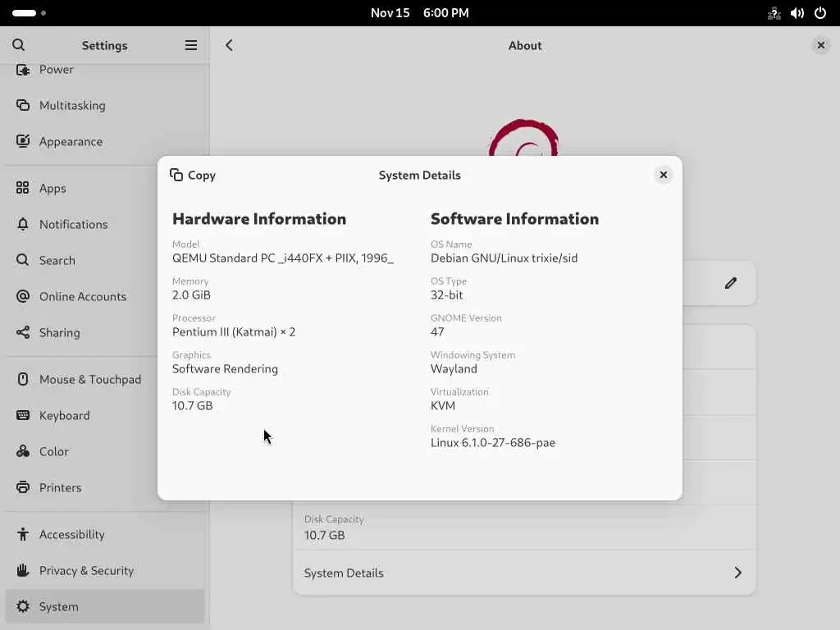The image size is (840, 630).
Task: Click the Sharing icon in sidebar
Action: click(22, 332)
